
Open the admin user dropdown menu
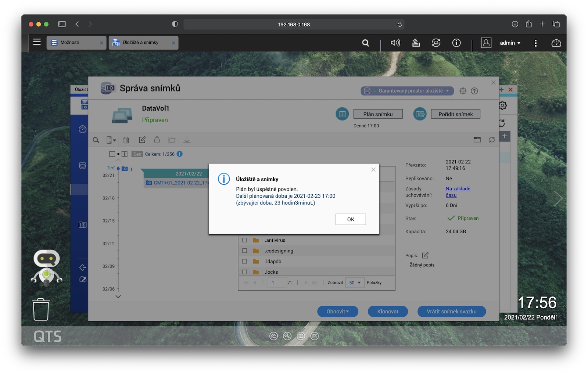(510, 43)
